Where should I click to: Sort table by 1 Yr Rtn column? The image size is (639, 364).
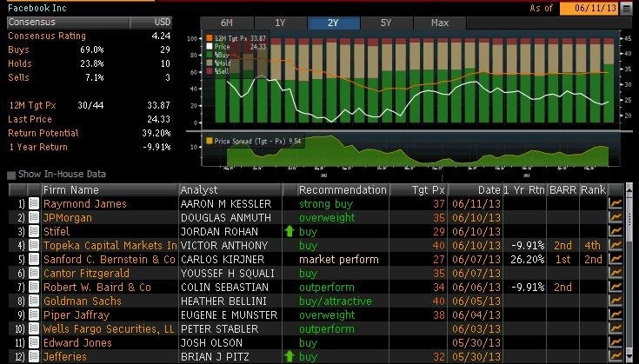[524, 189]
